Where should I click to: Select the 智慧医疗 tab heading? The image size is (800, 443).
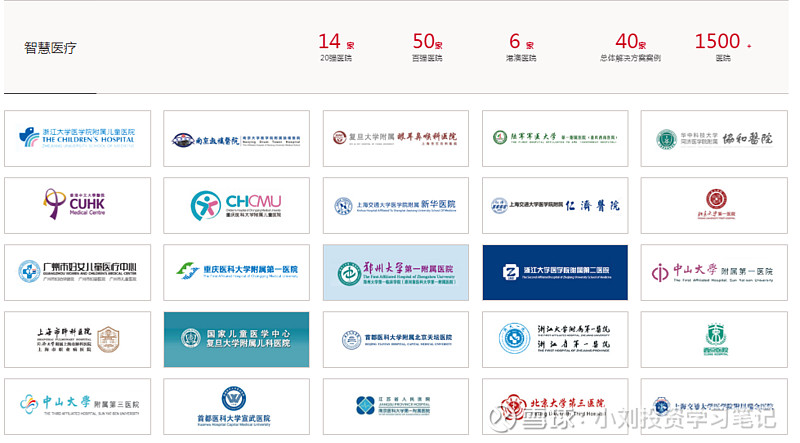pos(50,48)
